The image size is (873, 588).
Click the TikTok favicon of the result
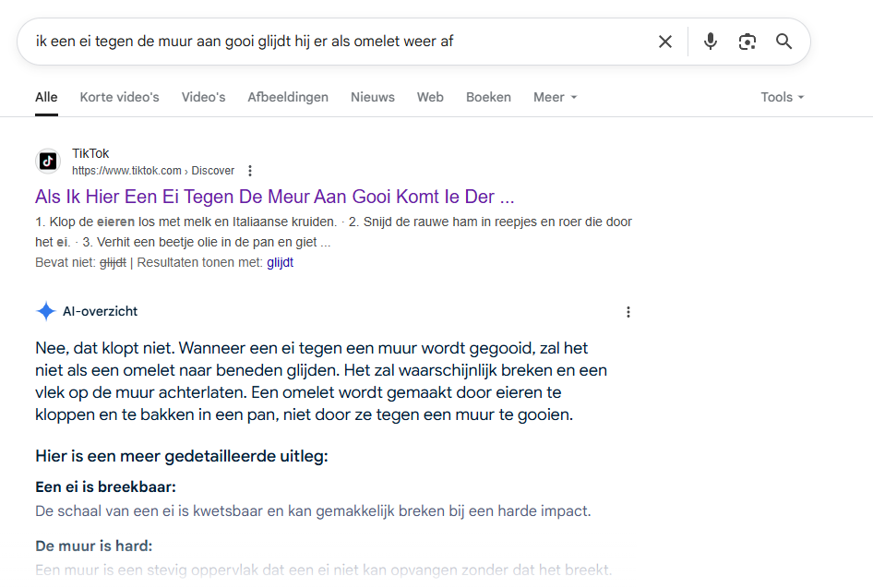(48, 162)
